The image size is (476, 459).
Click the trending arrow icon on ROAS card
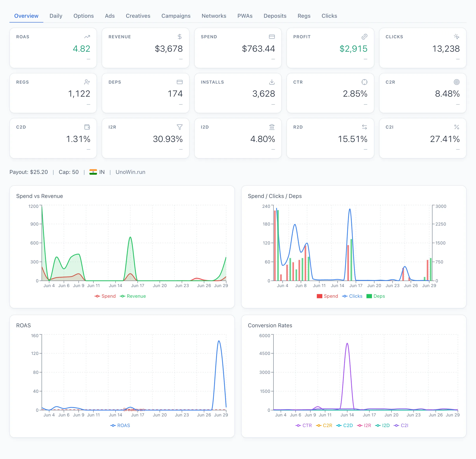coord(87,37)
